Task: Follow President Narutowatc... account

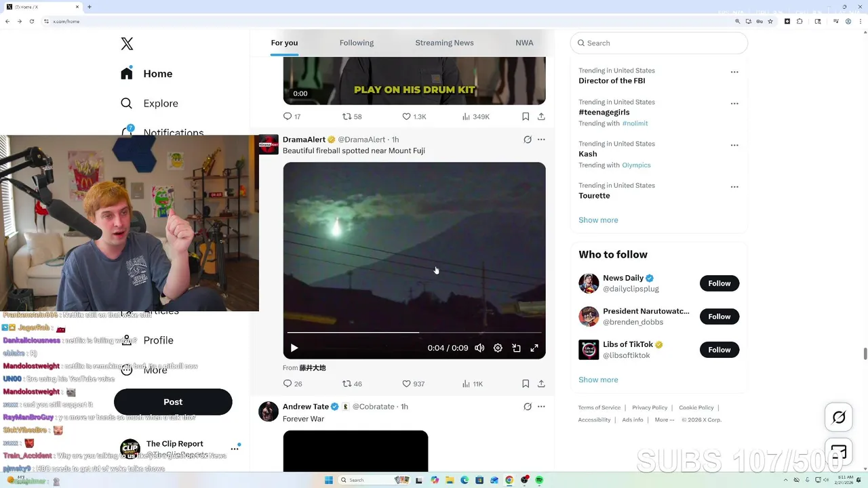Action: (x=719, y=317)
